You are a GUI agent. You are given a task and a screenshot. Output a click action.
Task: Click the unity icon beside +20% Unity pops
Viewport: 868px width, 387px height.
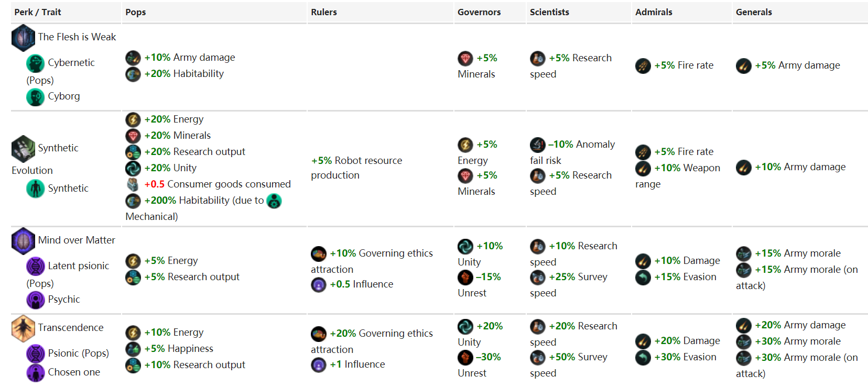[133, 168]
